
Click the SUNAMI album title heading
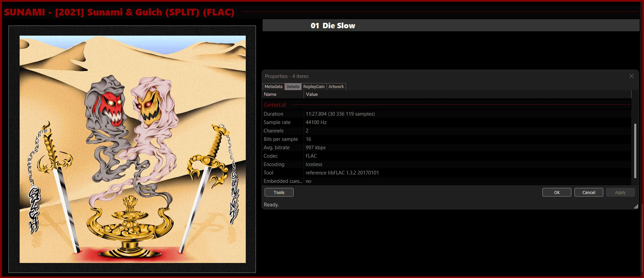(x=119, y=12)
